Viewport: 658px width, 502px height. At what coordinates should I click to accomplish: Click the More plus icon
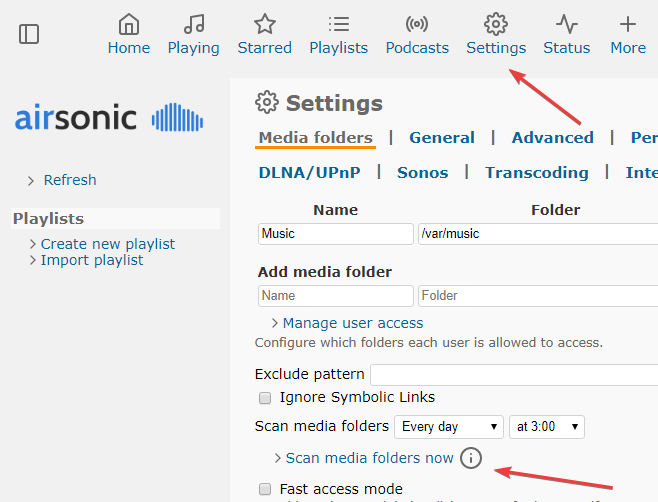click(628, 24)
